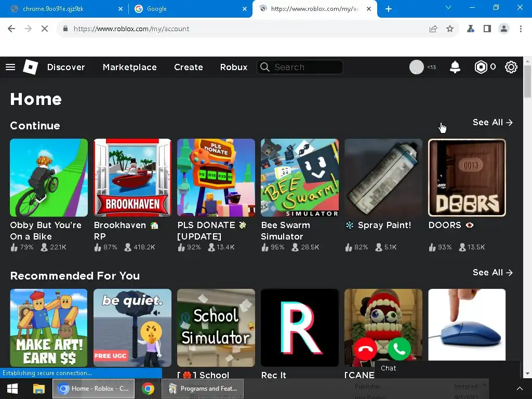Open the tab search chevron
532x399 pixels.
tap(448, 7)
